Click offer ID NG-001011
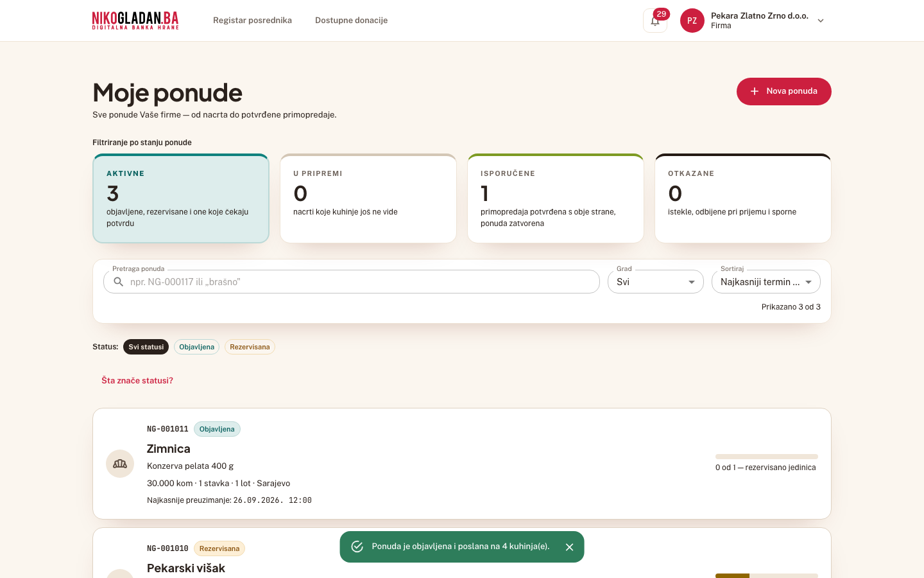924x578 pixels. [167, 429]
